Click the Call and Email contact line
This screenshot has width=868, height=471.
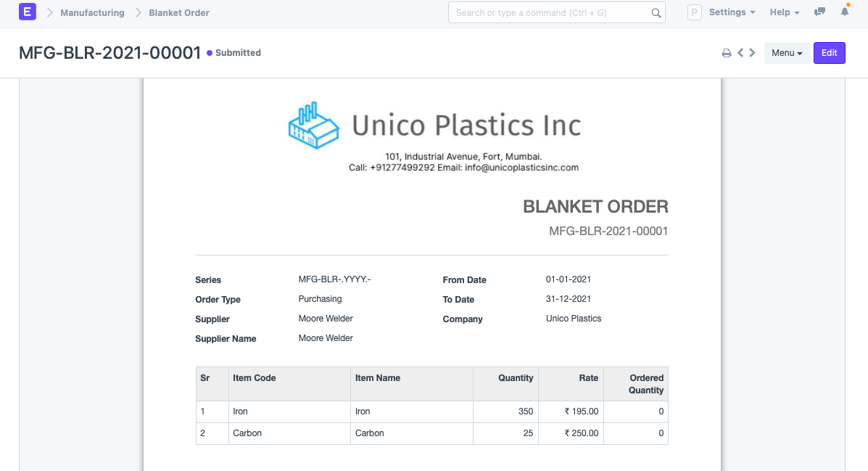(463, 168)
